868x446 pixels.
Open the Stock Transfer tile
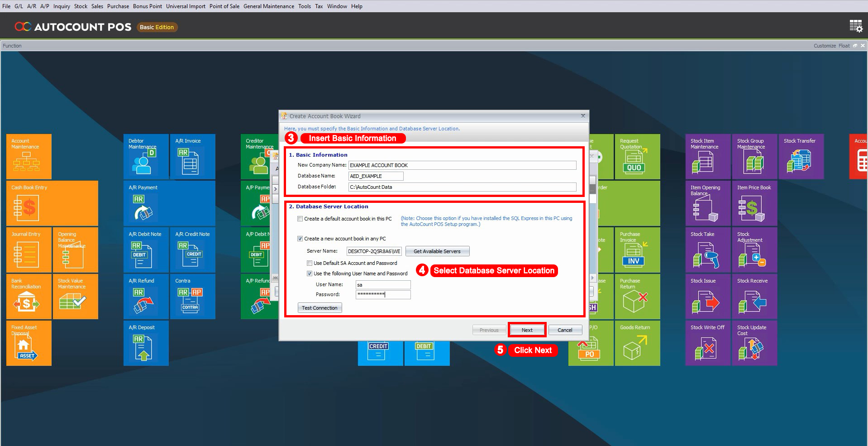(x=801, y=157)
